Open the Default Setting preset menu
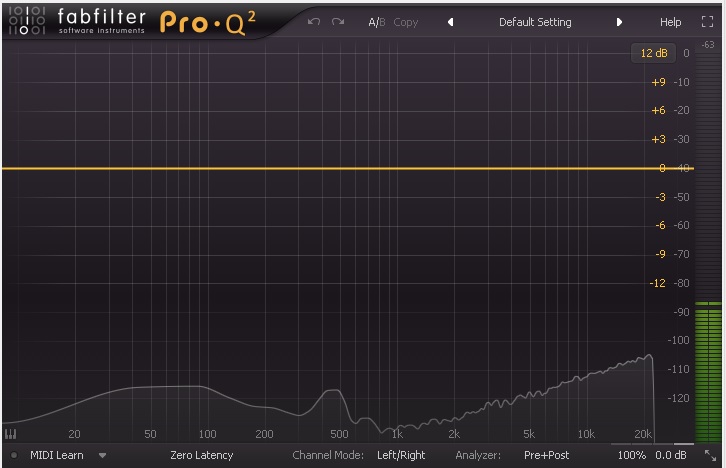The height and width of the screenshot is (468, 726). (x=535, y=22)
